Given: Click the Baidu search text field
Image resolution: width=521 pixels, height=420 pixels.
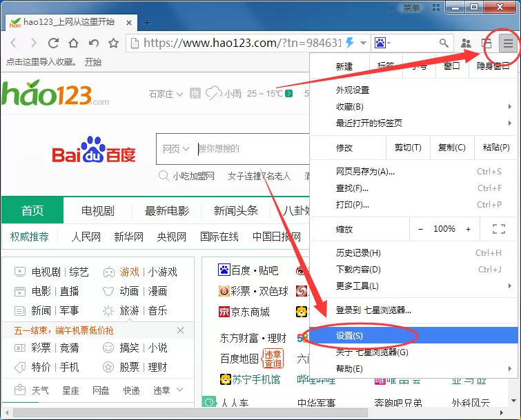Looking at the screenshot, I should (x=253, y=149).
